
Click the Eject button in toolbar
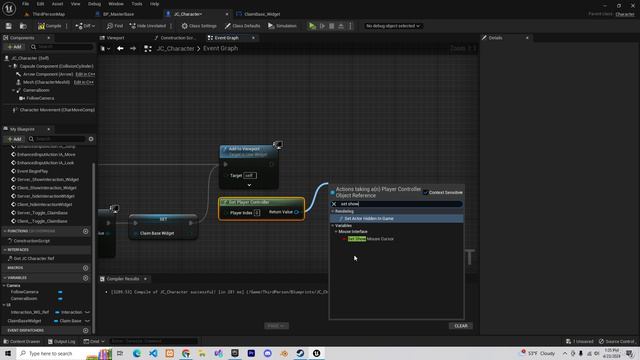click(341, 26)
